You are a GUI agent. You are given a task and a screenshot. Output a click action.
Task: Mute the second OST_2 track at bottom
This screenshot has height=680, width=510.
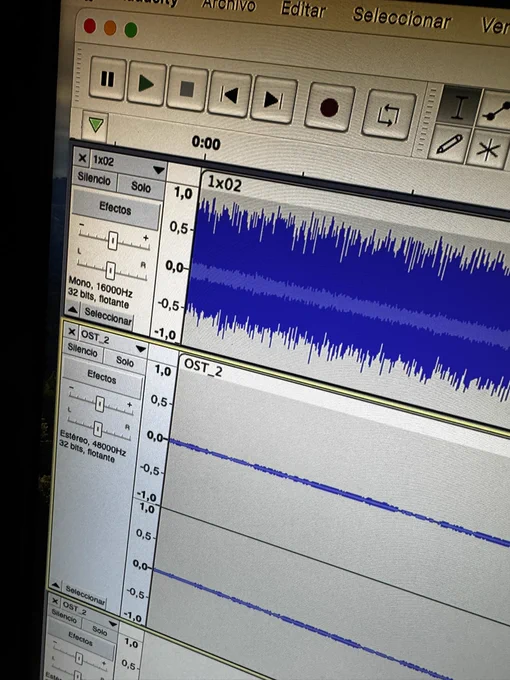pos(64,615)
